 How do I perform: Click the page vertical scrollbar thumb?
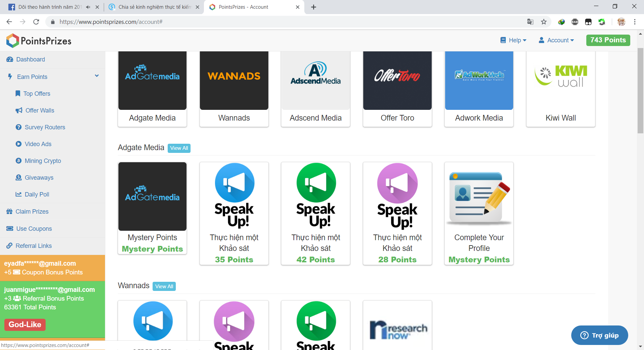point(640,91)
